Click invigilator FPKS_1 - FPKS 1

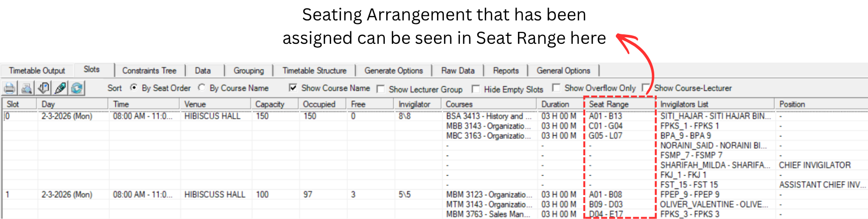click(x=690, y=126)
